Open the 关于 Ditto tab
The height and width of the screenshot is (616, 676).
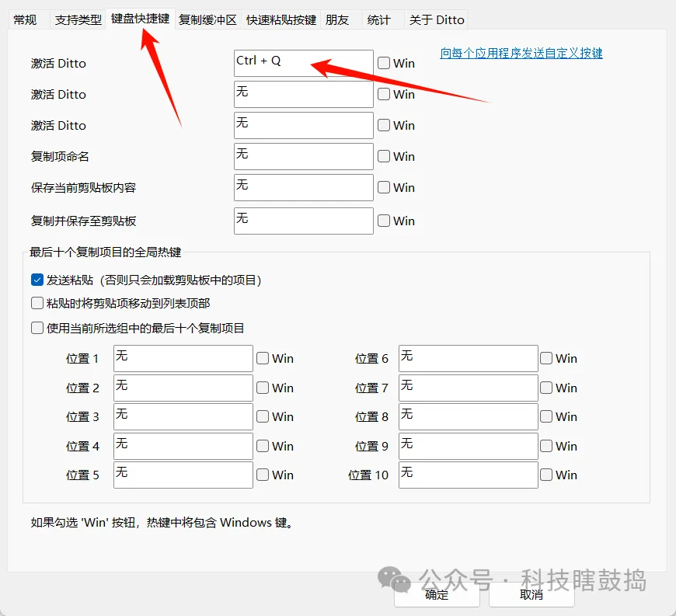[437, 20]
